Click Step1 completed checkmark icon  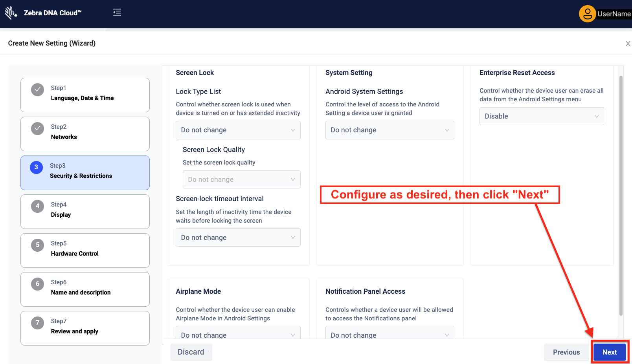point(37,90)
